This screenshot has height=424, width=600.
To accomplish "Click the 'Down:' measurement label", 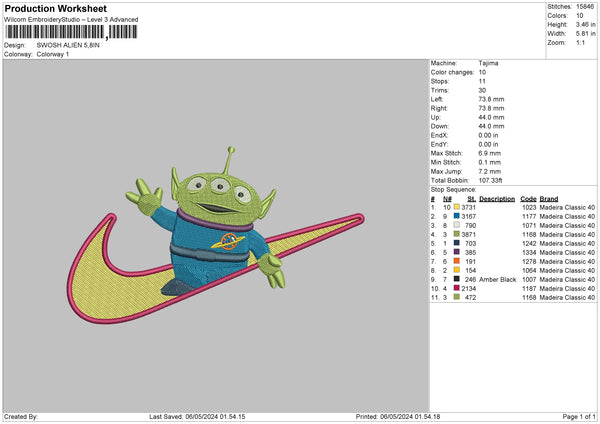I will tap(440, 126).
